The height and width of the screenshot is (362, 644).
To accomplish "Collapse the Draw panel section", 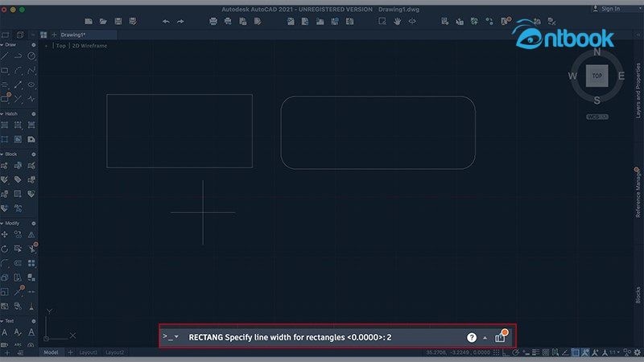I will [2, 45].
